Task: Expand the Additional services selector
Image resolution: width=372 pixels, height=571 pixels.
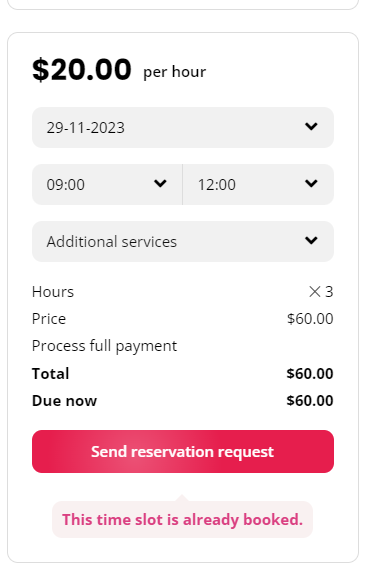Action: [183, 241]
